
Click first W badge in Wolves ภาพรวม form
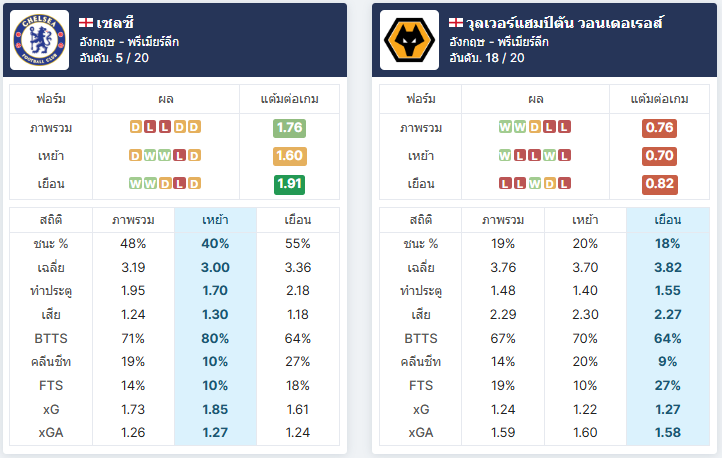[505, 127]
